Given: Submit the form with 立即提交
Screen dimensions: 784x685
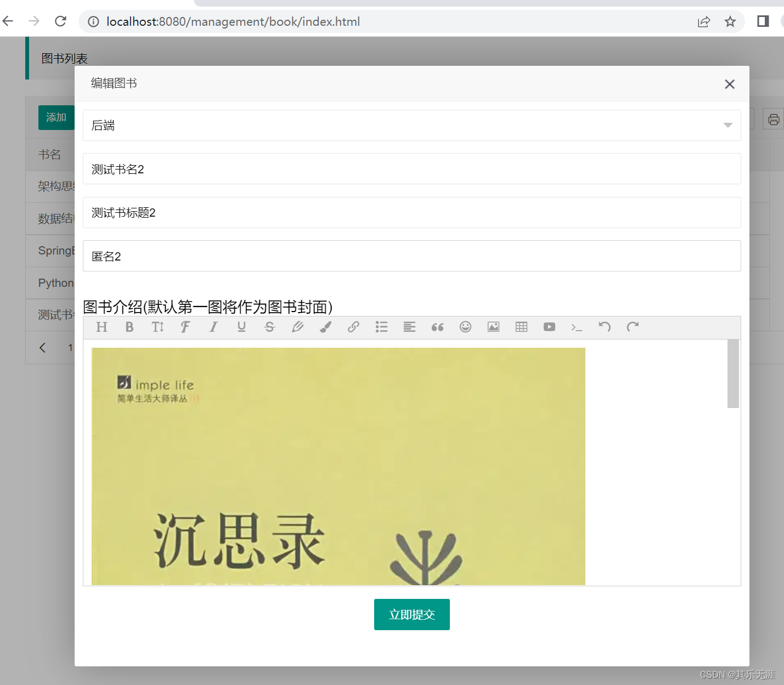Looking at the screenshot, I should tap(412, 614).
